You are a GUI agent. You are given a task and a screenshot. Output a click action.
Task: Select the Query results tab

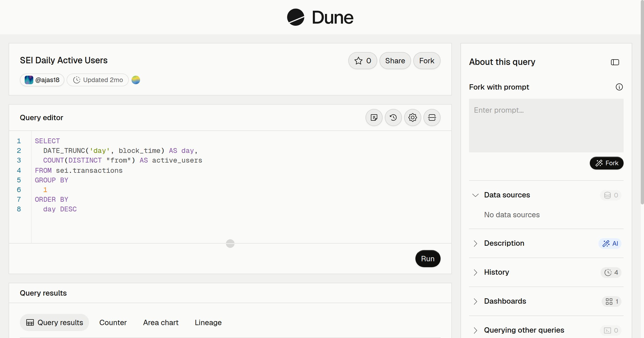[54, 322]
